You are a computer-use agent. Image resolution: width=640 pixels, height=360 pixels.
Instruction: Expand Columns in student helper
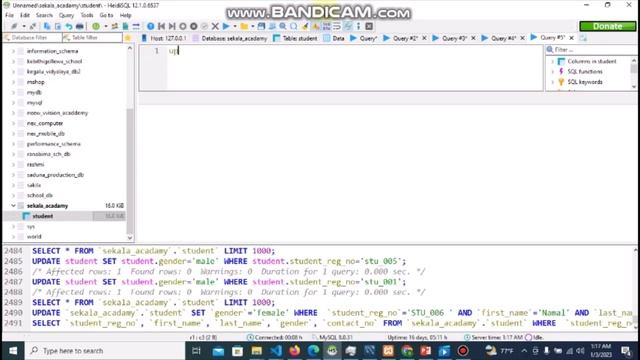pos(553,61)
